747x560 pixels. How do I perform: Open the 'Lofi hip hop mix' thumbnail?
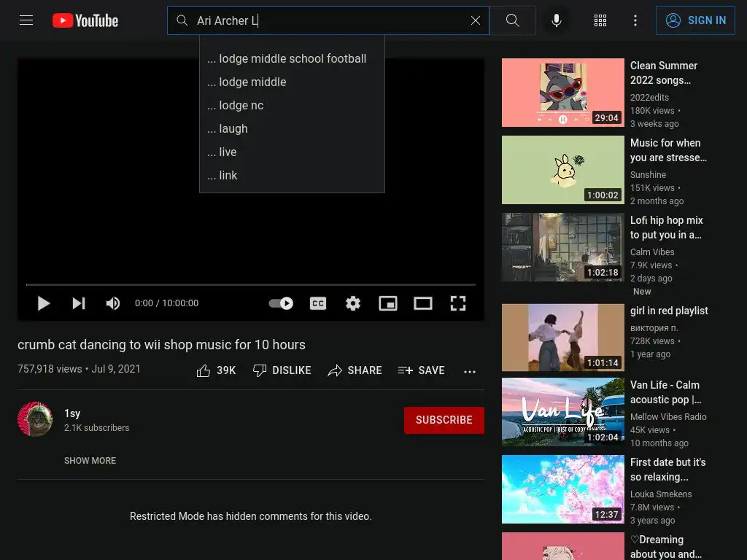[x=563, y=248]
